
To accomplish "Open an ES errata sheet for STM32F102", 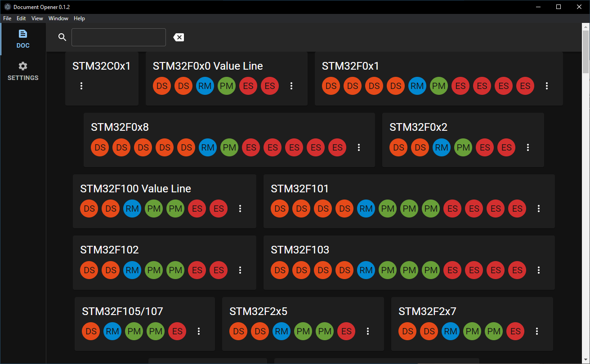I will tap(197, 270).
